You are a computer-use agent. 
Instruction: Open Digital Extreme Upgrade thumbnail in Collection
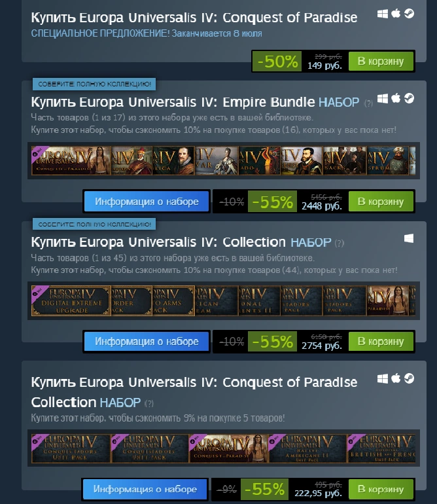coord(71,301)
